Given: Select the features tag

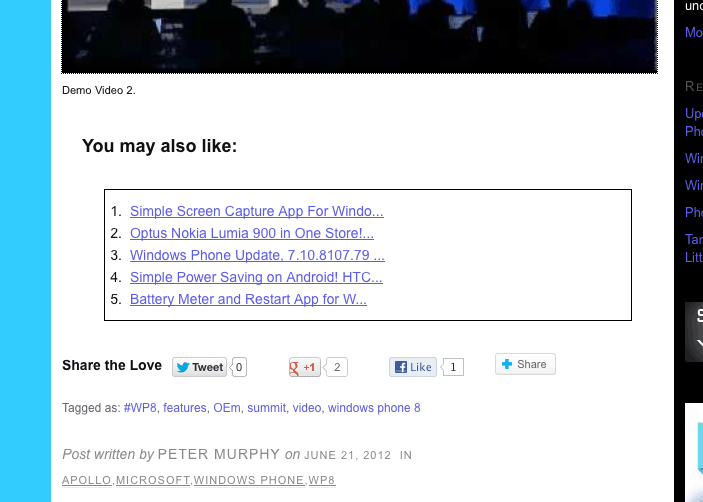Looking at the screenshot, I should click(x=185, y=408).
